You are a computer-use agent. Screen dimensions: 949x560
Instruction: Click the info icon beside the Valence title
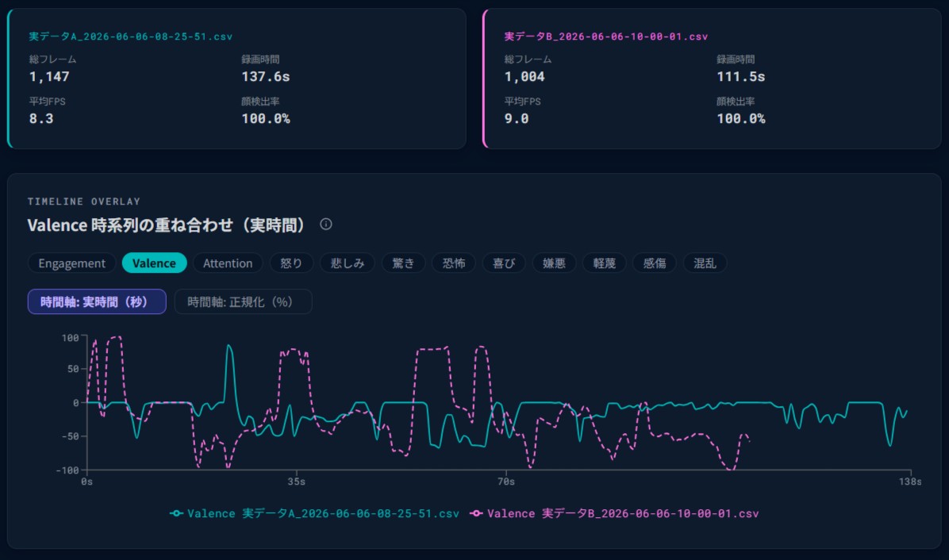click(x=325, y=224)
